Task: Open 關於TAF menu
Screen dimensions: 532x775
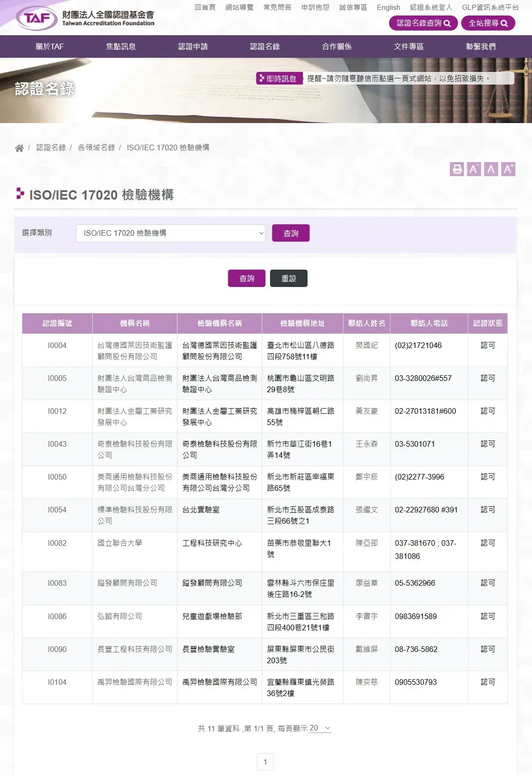Action: [x=49, y=46]
